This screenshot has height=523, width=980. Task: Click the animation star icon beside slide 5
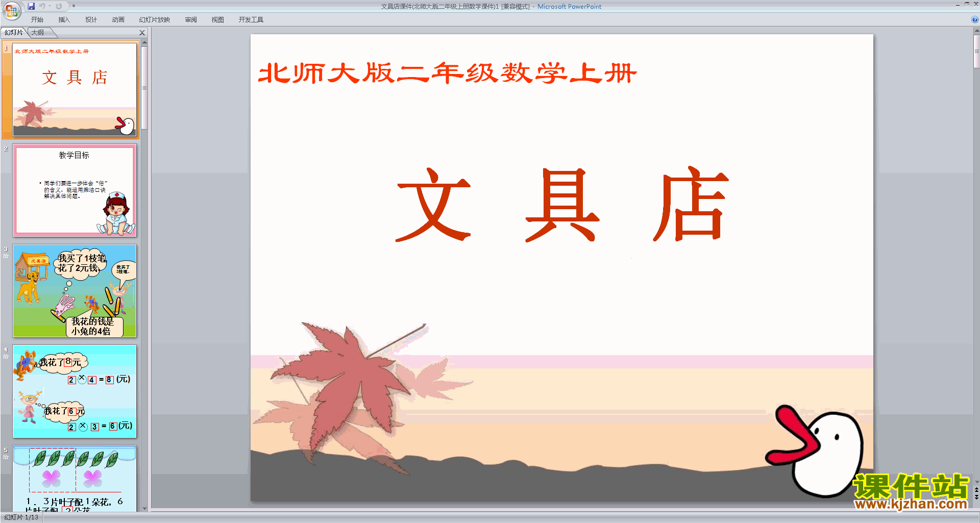click(x=6, y=457)
